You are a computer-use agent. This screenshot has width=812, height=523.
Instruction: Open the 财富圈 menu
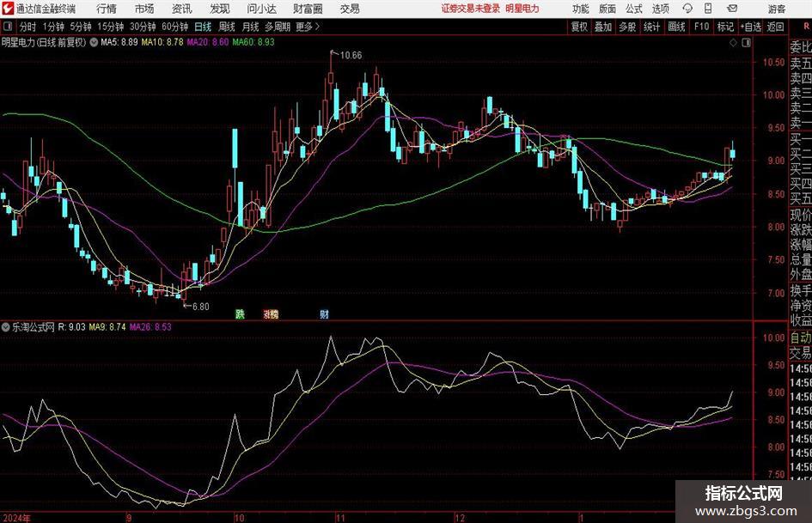308,9
